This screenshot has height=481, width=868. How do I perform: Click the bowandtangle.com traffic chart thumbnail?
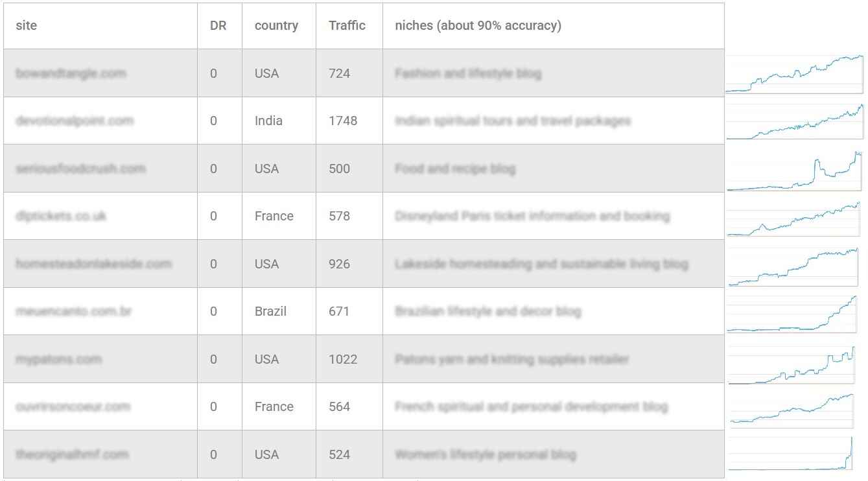coord(795,74)
